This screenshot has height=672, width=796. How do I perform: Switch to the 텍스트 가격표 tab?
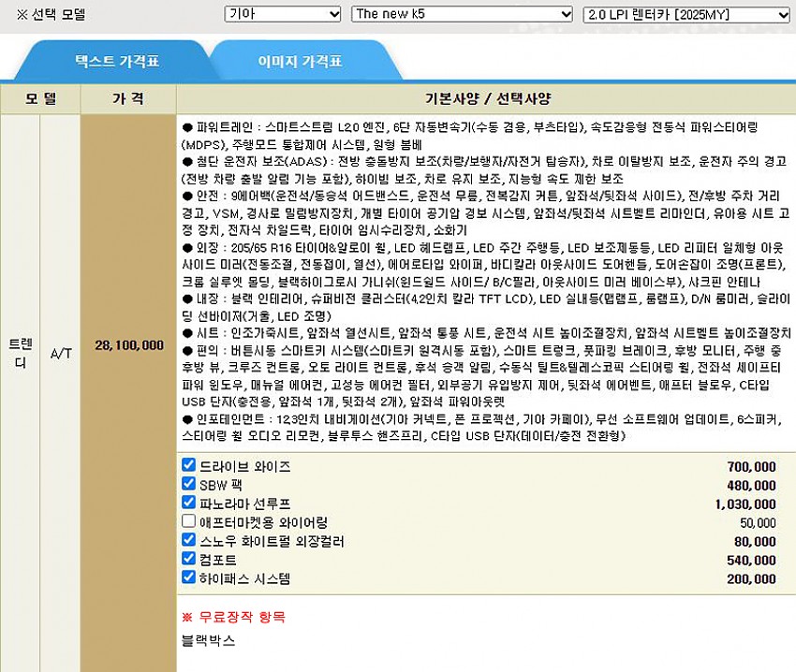click(x=117, y=62)
